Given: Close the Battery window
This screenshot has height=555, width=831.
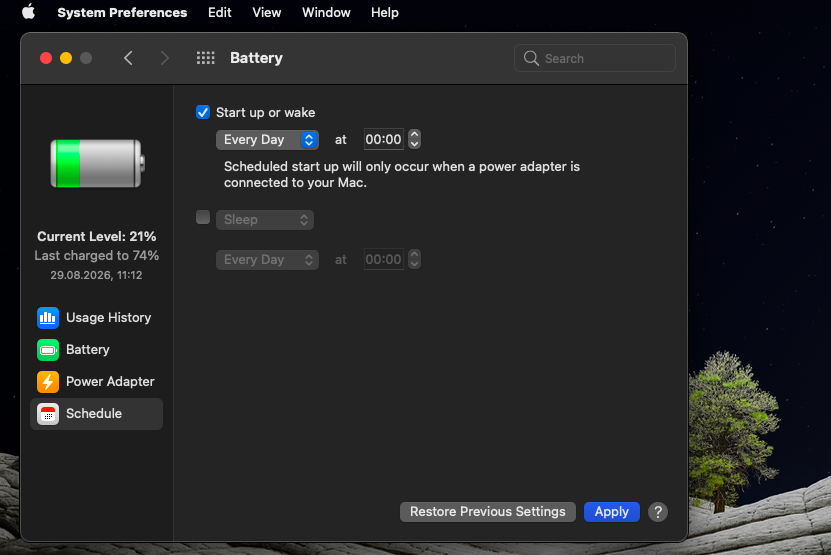Looking at the screenshot, I should 46,58.
